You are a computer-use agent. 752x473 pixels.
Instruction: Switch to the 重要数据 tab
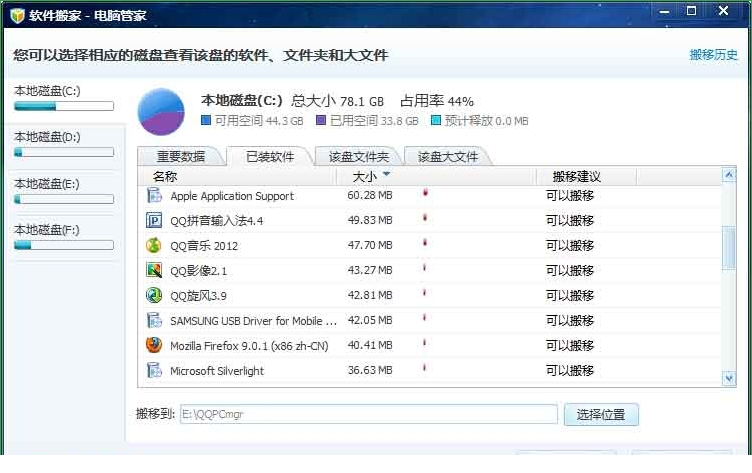coord(181,157)
